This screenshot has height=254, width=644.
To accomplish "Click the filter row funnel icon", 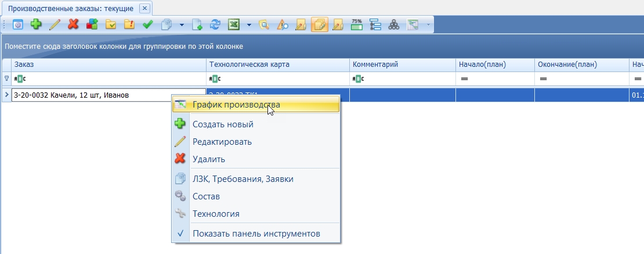I will (x=6, y=78).
